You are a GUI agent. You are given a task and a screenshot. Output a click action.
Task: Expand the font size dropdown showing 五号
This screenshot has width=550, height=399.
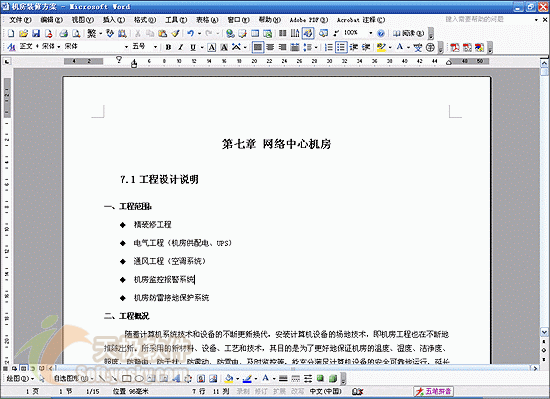coord(155,47)
